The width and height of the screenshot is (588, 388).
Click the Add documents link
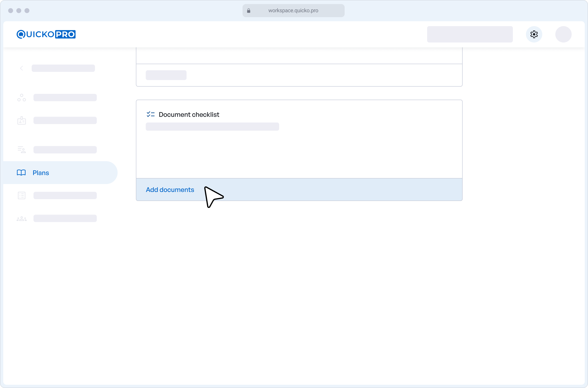(x=170, y=190)
